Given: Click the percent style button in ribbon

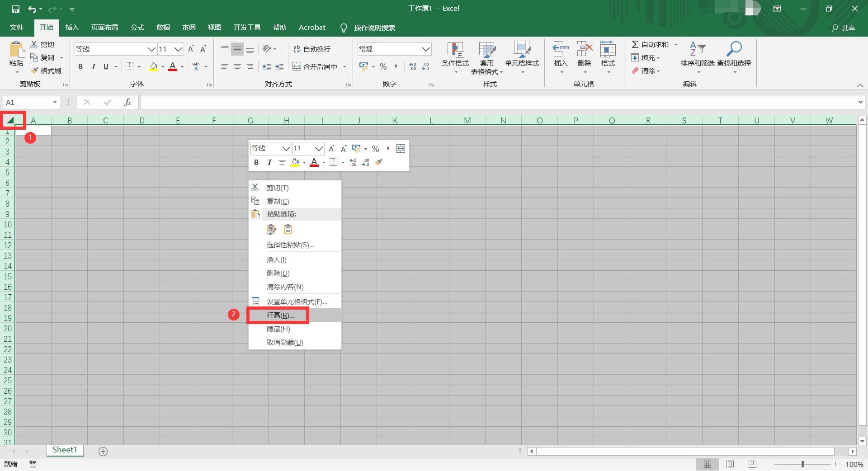Looking at the screenshot, I should [x=383, y=66].
